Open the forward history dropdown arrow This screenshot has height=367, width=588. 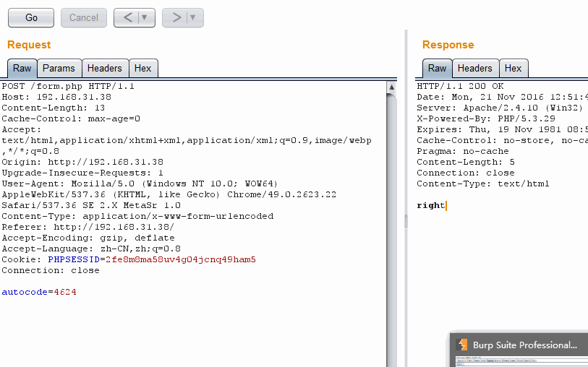click(x=193, y=17)
